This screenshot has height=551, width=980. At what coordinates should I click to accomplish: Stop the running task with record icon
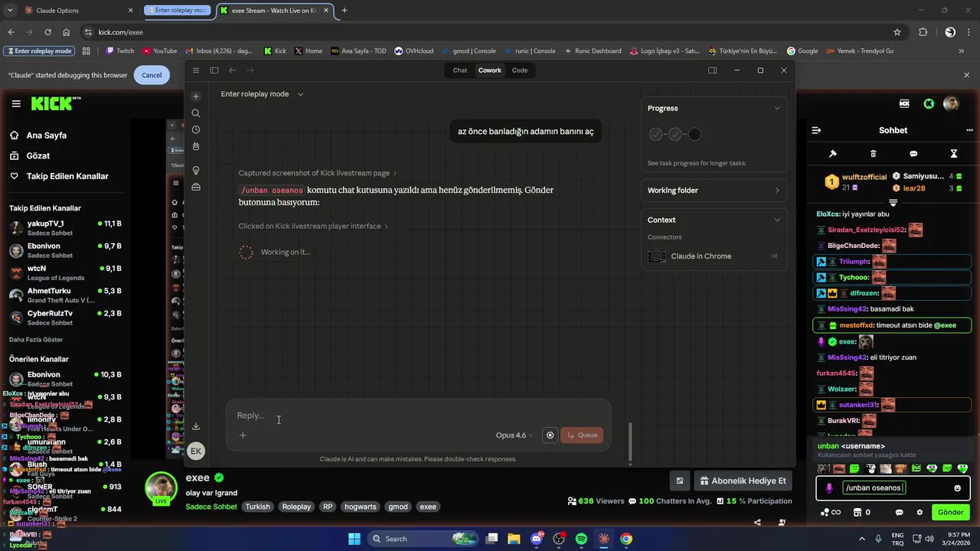click(550, 435)
